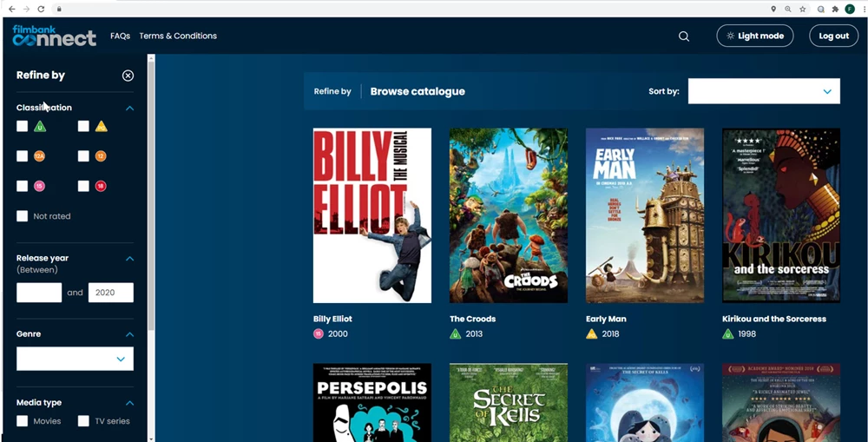Collapse the Media type section chevron
The width and height of the screenshot is (868, 442).
pos(129,403)
